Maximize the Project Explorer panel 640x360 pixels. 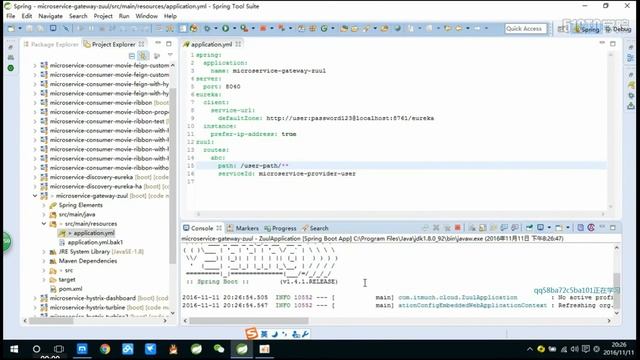pyautogui.click(x=169, y=44)
